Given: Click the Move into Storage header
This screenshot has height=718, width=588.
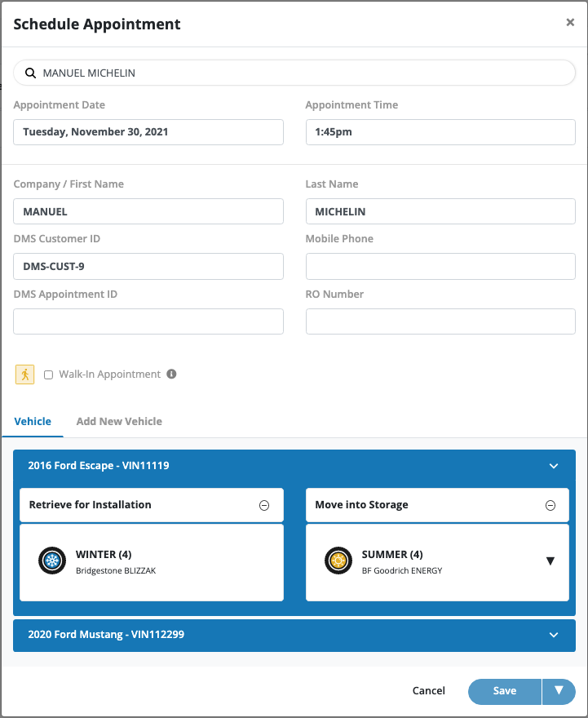Looking at the screenshot, I should coord(437,505).
